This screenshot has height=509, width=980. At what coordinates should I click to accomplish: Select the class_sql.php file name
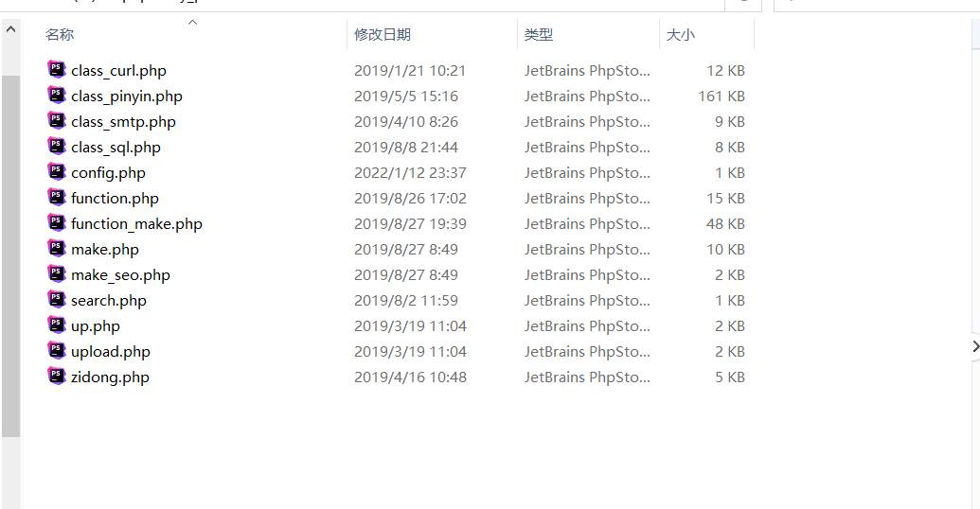(116, 147)
